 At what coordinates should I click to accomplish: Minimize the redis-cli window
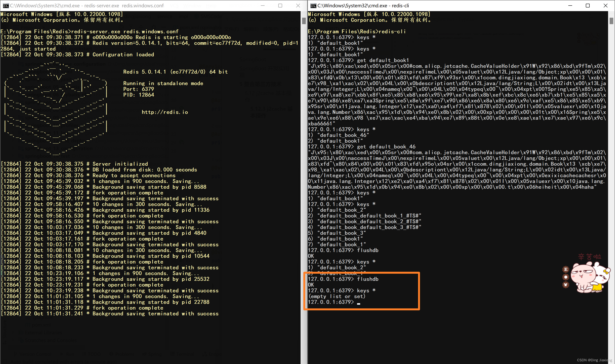tap(570, 5)
